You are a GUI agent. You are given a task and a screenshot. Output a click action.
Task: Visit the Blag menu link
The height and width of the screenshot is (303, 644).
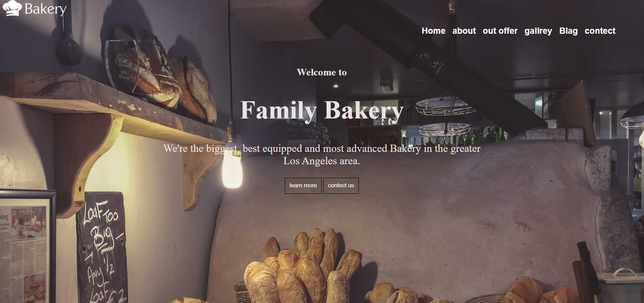tap(568, 31)
